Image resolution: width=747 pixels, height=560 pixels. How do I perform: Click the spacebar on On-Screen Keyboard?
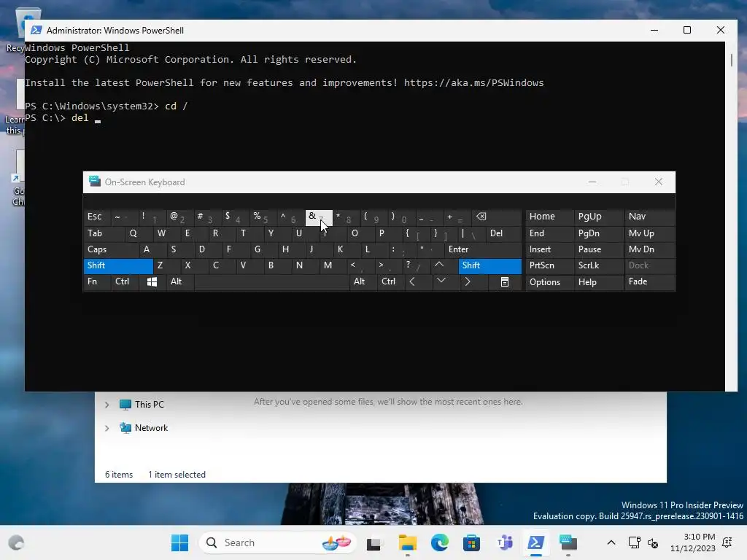[271, 282]
